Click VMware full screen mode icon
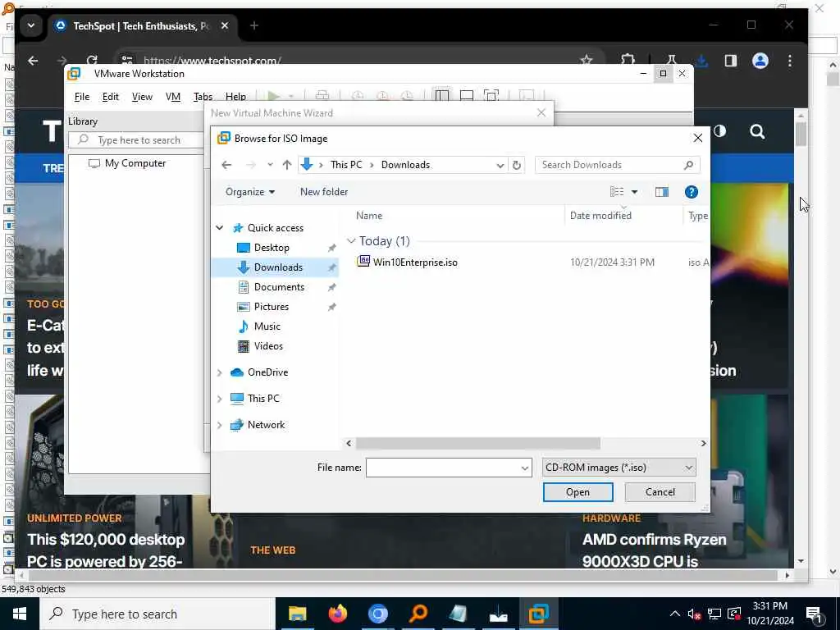Image resolution: width=840 pixels, height=630 pixels. pyautogui.click(x=491, y=95)
